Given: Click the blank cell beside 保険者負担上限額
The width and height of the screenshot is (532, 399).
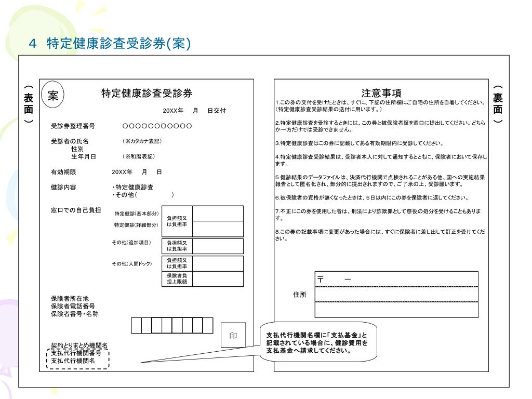Looking at the screenshot, I should (x=218, y=279).
